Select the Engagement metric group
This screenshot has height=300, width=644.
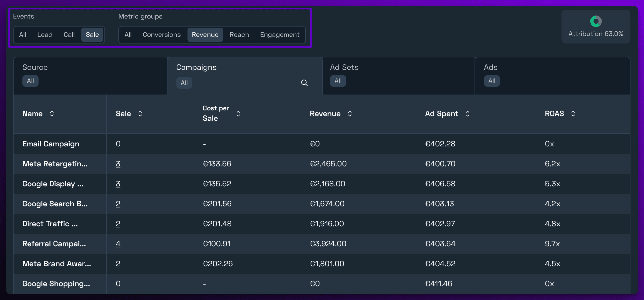tap(280, 35)
